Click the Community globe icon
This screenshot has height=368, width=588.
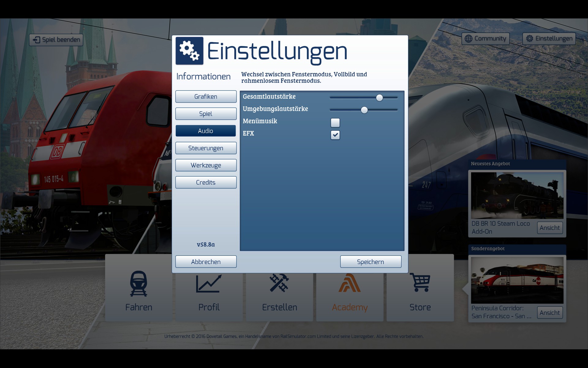469,39
